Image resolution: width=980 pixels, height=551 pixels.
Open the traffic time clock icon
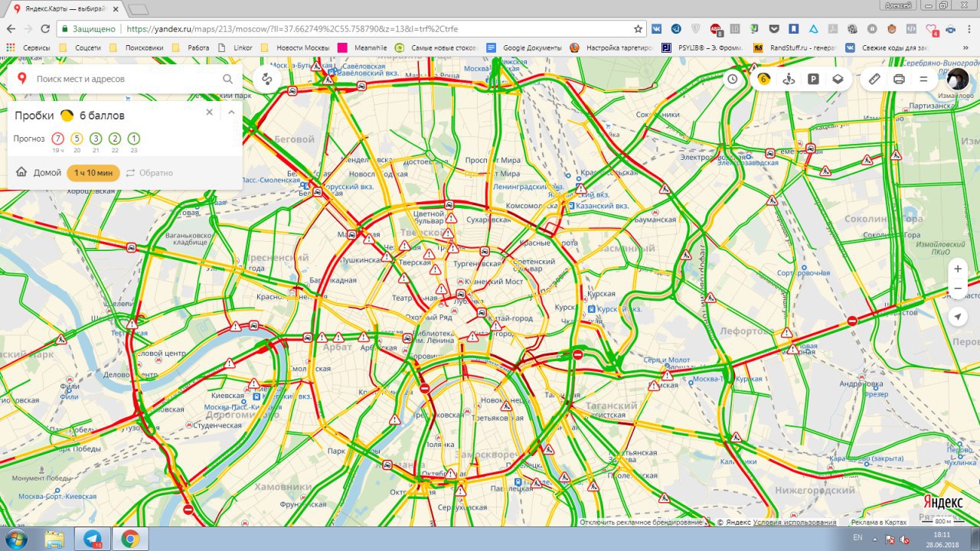(x=733, y=79)
